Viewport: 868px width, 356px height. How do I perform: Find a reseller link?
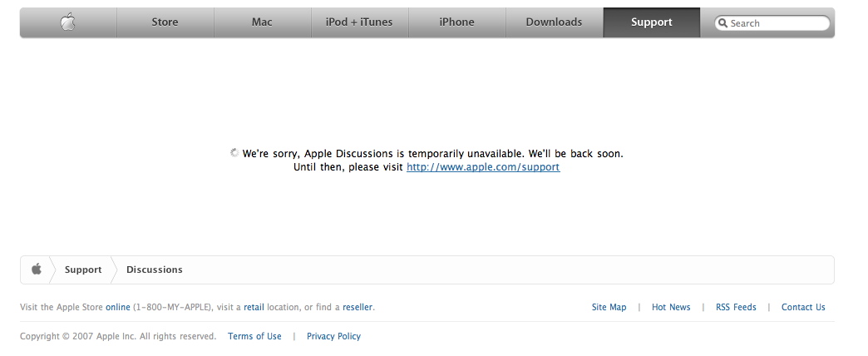point(358,307)
